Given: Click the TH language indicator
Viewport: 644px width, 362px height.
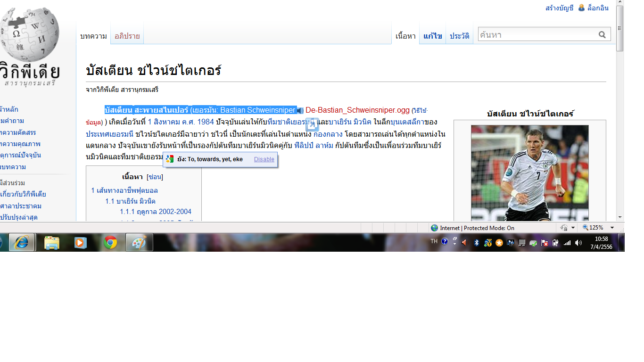Looking at the screenshot, I should tap(434, 241).
